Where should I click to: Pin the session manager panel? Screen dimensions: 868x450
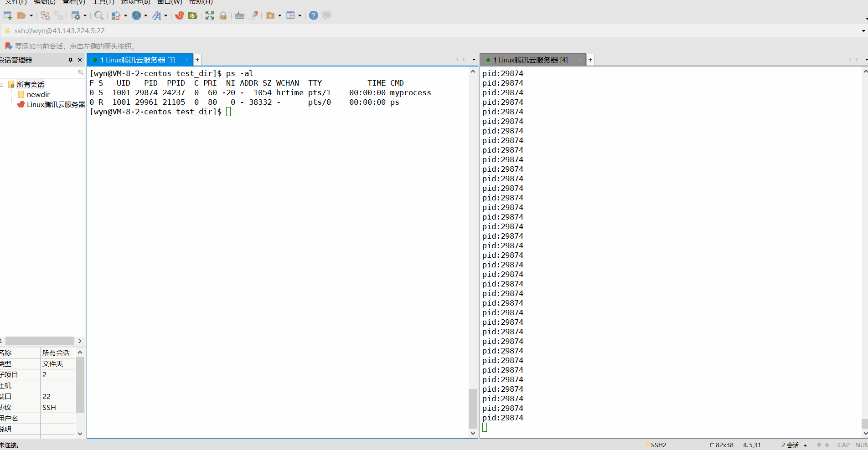coord(70,60)
